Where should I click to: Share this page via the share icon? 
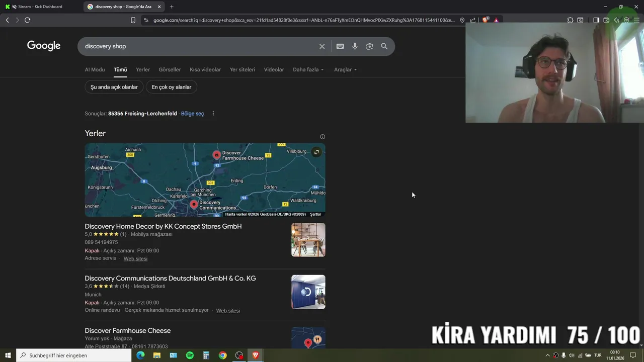click(x=473, y=20)
